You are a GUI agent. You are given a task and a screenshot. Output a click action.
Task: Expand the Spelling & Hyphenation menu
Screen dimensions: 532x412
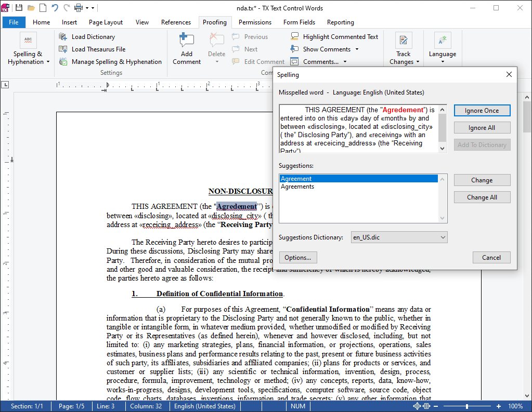pos(28,58)
